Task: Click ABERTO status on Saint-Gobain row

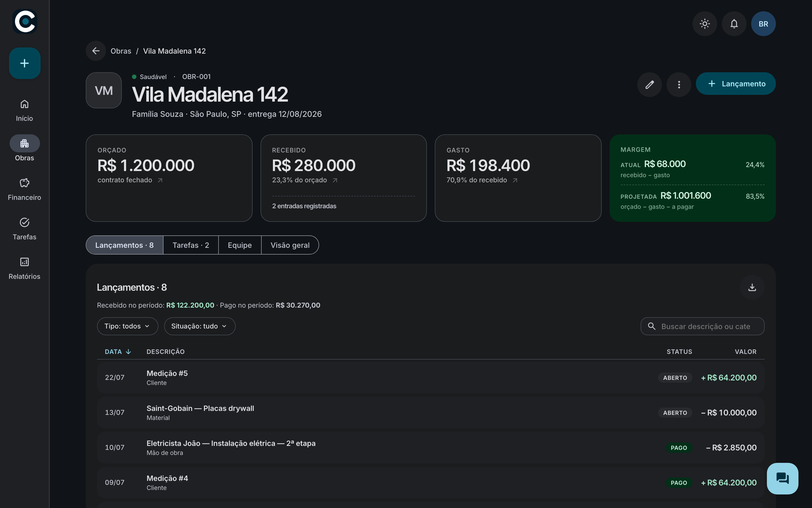Action: pos(675,413)
